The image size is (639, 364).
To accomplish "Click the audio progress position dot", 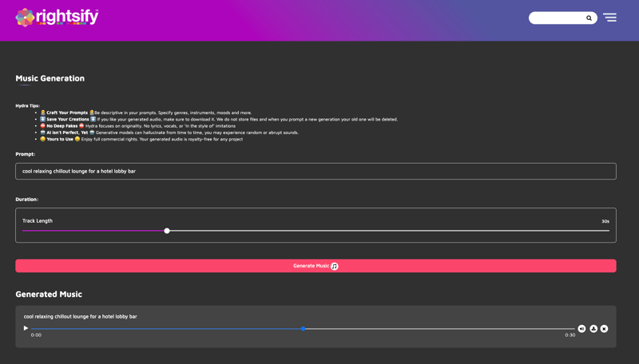I will pos(304,329).
